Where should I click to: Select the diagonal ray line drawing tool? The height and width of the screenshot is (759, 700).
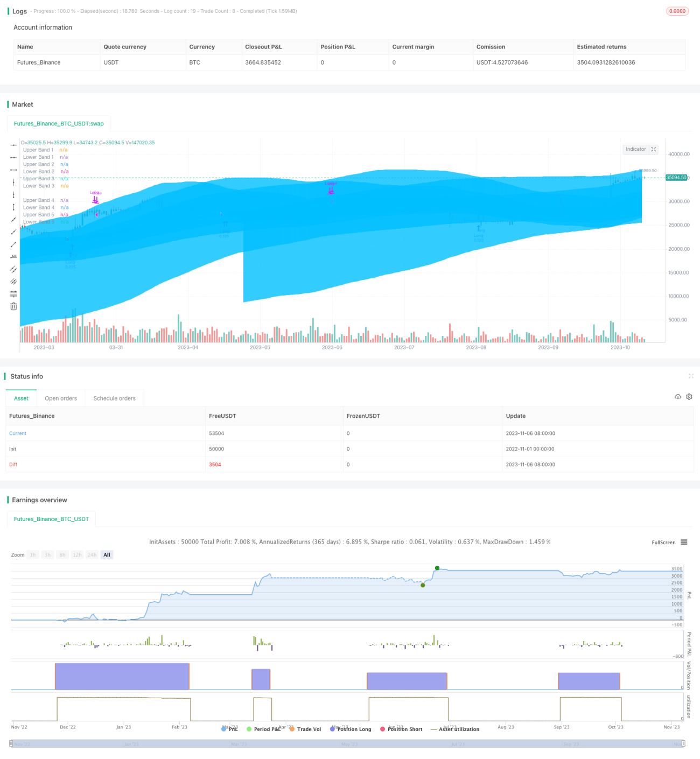coord(13,231)
